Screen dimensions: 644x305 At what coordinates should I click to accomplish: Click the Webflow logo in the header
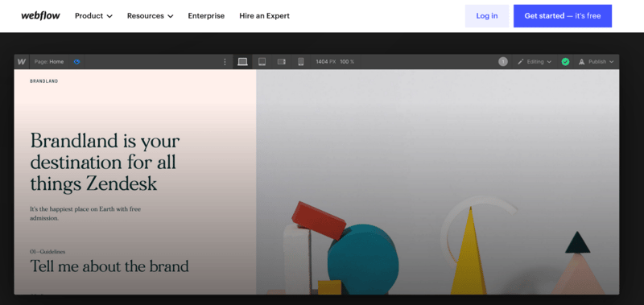(41, 16)
